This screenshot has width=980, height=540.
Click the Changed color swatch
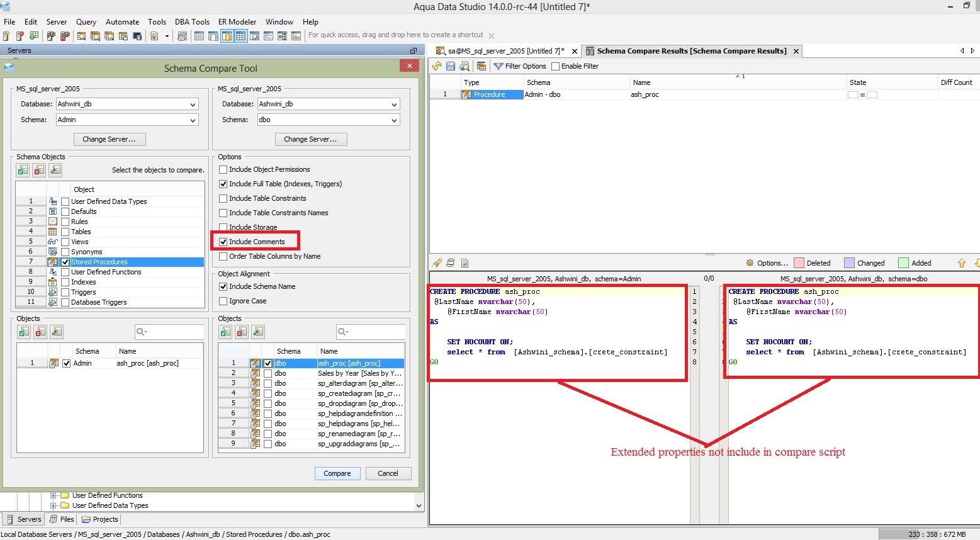pos(849,263)
